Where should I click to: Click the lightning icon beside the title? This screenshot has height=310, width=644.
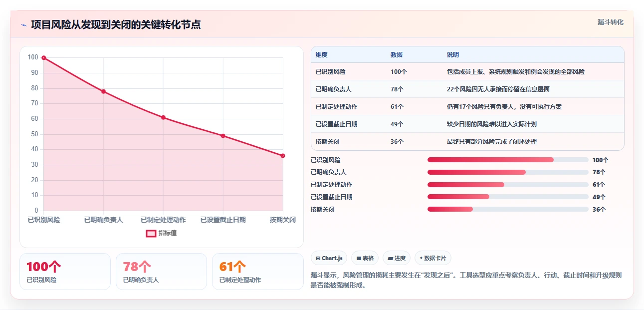pos(24,25)
